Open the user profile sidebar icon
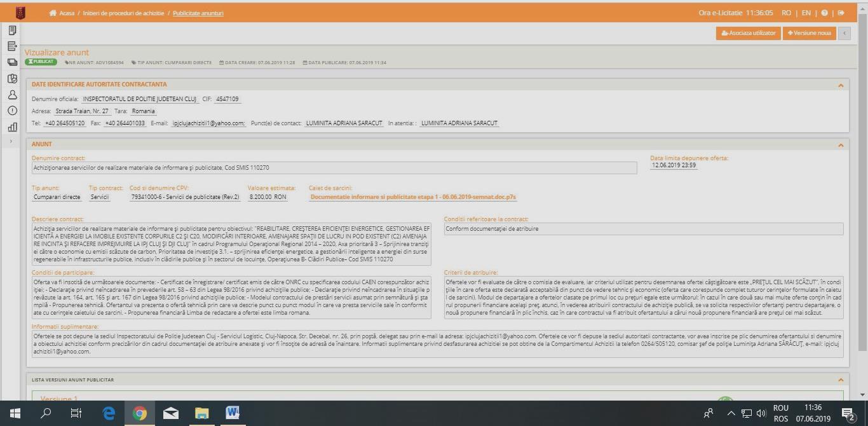Image resolution: width=868 pixels, height=426 pixels. pyautogui.click(x=12, y=95)
